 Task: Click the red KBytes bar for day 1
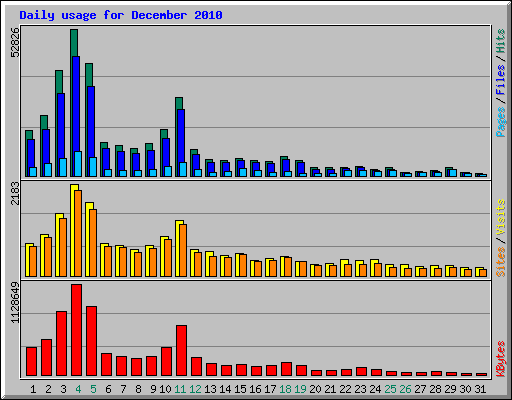click(x=31, y=362)
